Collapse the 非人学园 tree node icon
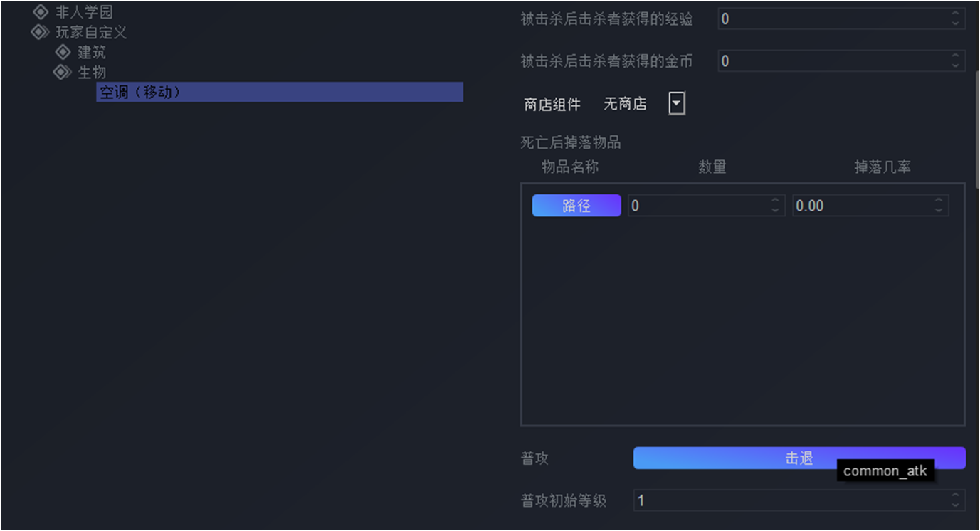 click(41, 12)
